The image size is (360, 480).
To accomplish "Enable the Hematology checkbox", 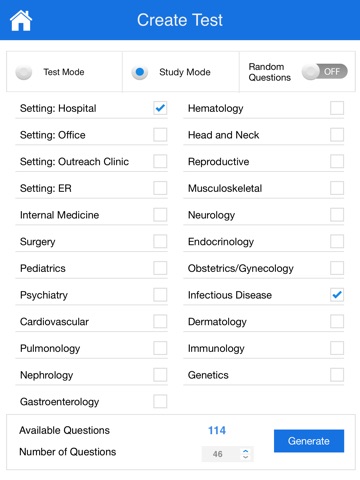I will click(x=337, y=108).
